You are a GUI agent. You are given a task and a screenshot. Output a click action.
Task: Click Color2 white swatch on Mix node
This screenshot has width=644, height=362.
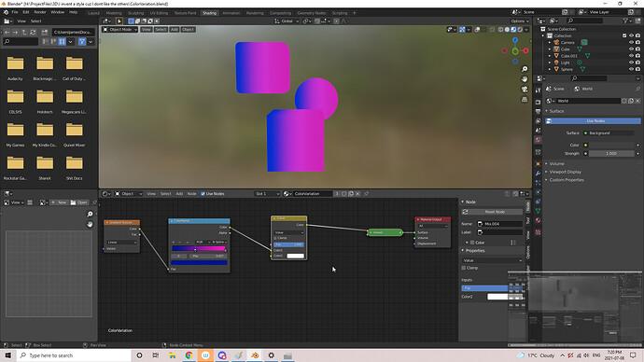(x=295, y=256)
